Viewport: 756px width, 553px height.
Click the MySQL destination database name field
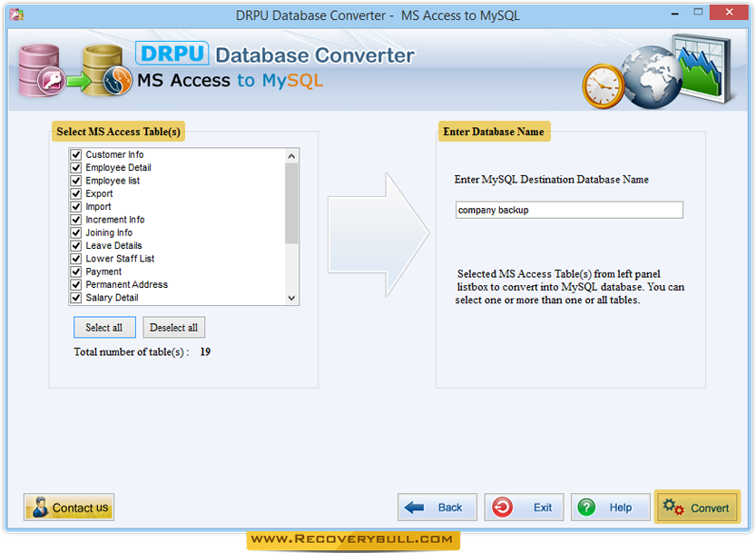coord(569,210)
